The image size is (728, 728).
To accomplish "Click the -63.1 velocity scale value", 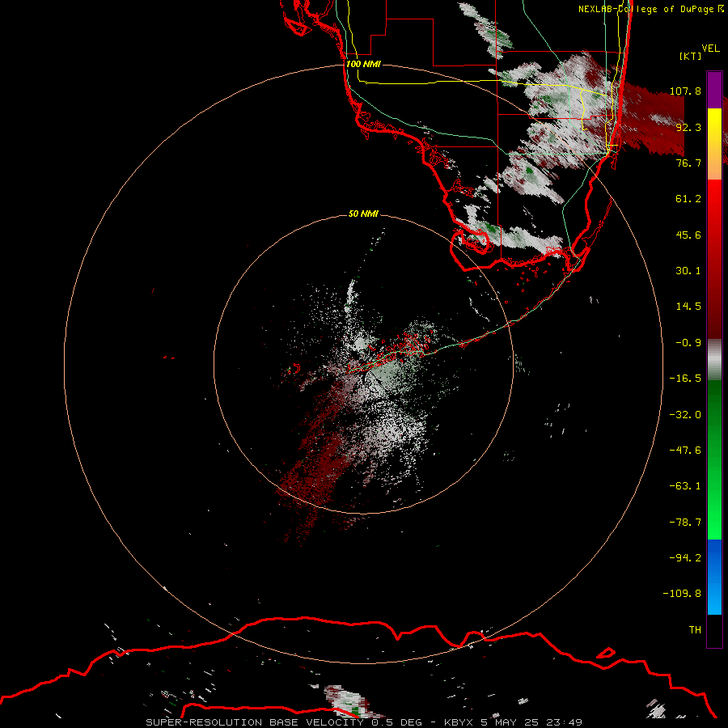I will pos(685,486).
